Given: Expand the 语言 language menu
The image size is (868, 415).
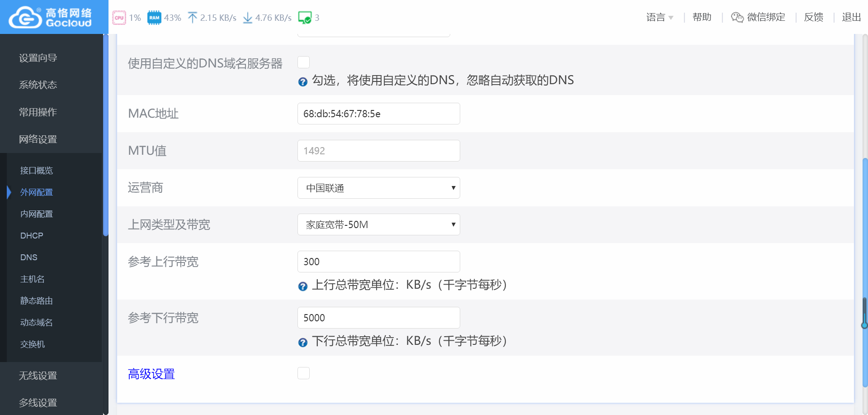Looking at the screenshot, I should (x=660, y=17).
